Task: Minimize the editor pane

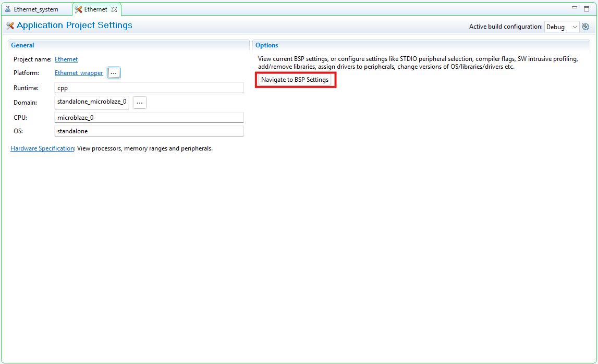Action: click(575, 8)
